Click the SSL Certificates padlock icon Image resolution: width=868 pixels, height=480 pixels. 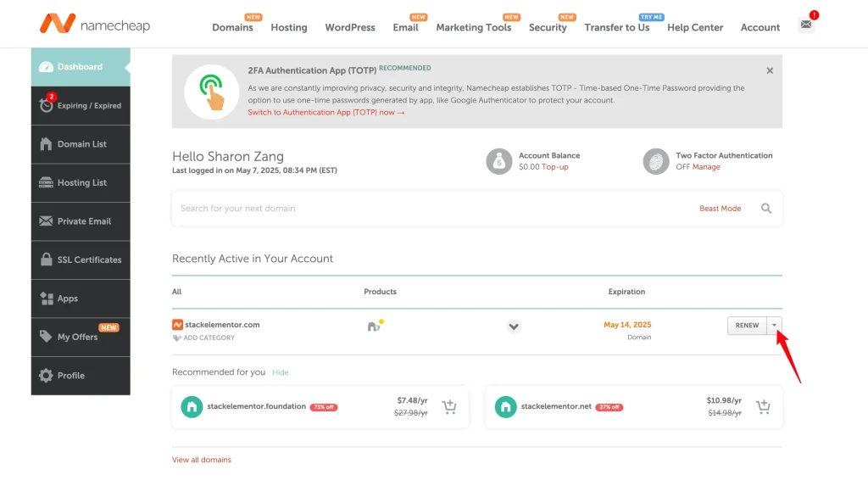46,259
